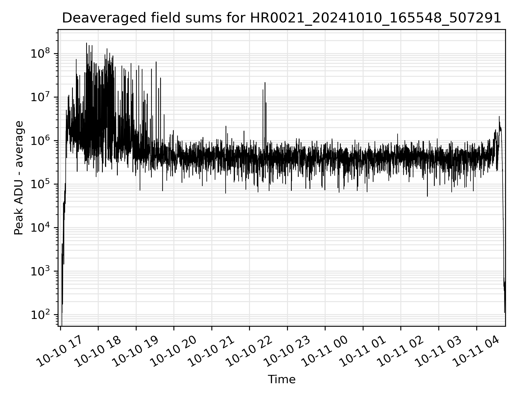Click the y-axis label 'Peak ADU - average'
This screenshot has width=532, height=399.
pos(19,178)
